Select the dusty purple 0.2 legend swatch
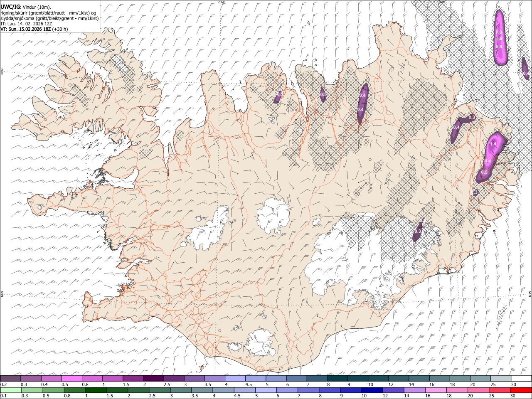Image resolution: width=532 pixels, height=399 pixels. (10, 378)
